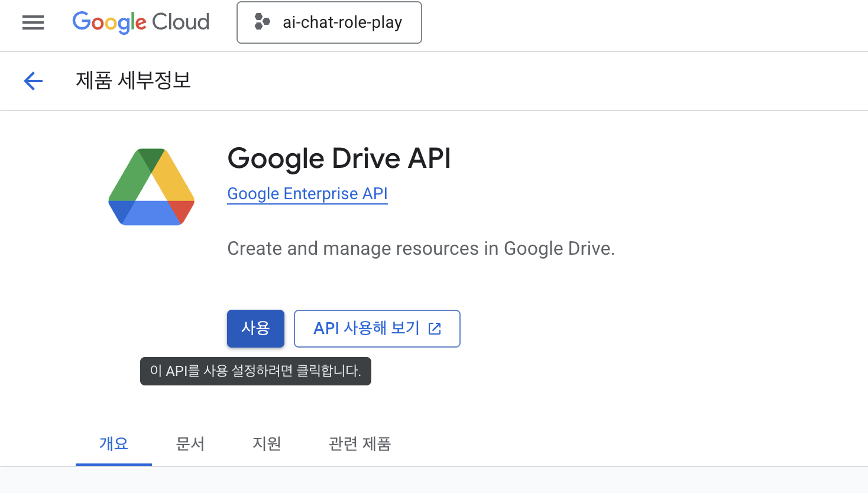Select the 관련 제품 tab
The height and width of the screenshot is (493, 868).
point(360,444)
